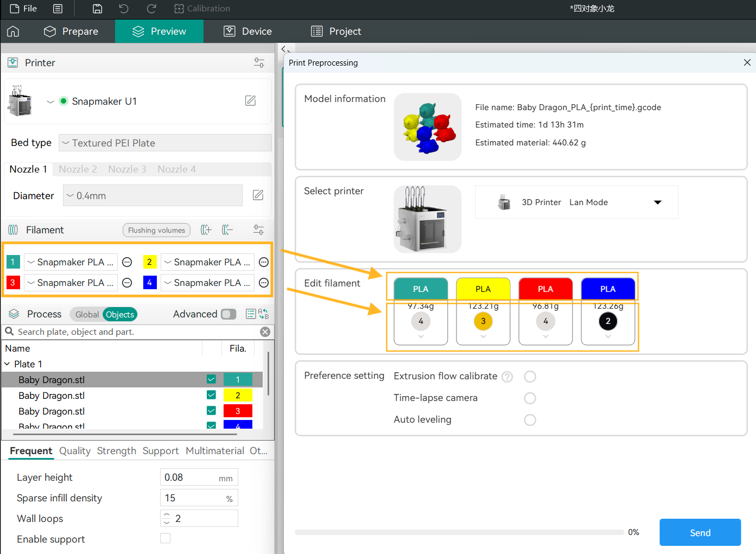The image size is (756, 554).
Task: Select the Nozzle 2 tab
Action: (x=78, y=169)
